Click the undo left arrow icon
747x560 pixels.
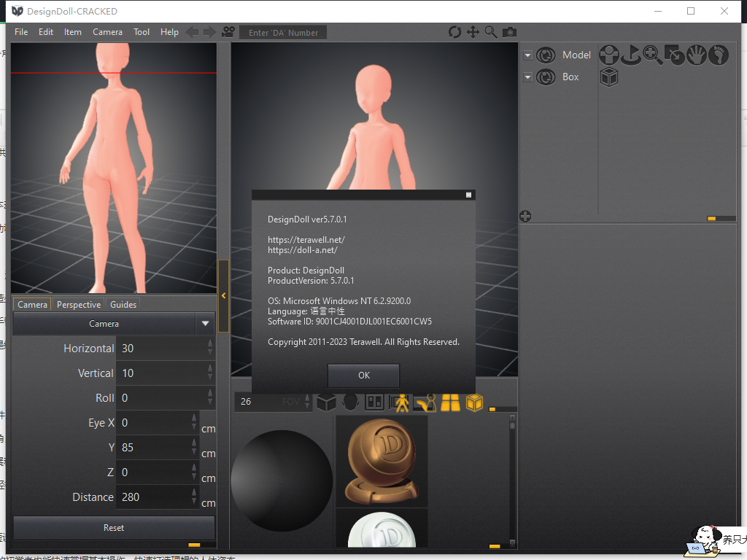pyautogui.click(x=193, y=32)
